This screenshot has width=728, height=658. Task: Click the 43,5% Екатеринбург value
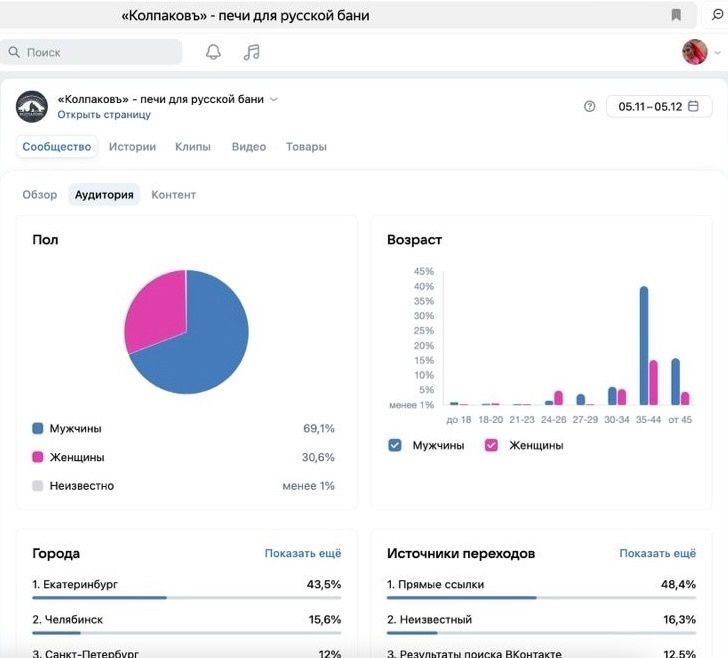coord(324,584)
